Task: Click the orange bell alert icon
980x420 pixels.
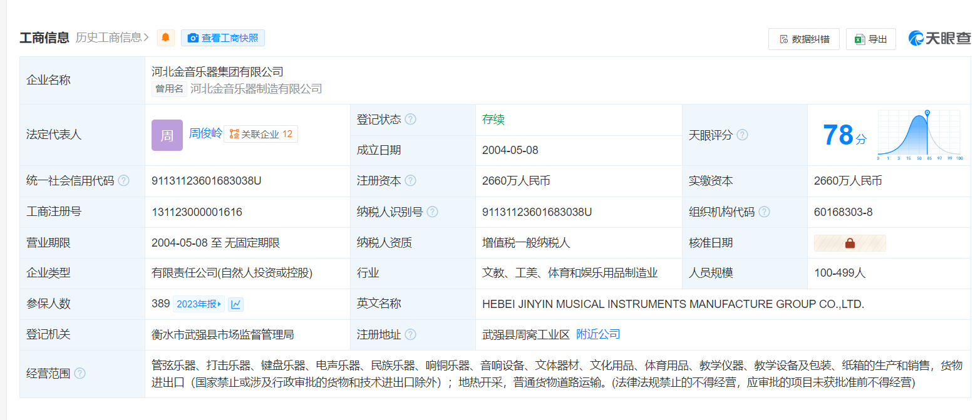Action: pos(165,38)
